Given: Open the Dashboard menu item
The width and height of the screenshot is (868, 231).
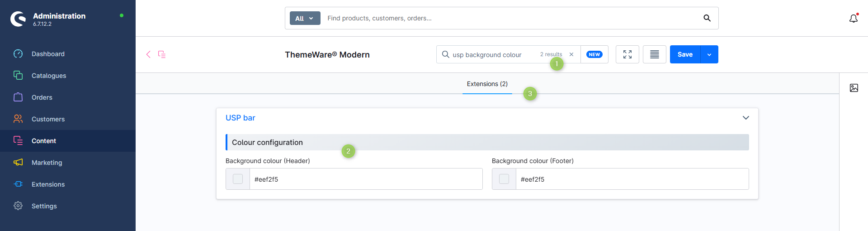Looking at the screenshot, I should 68,54.
